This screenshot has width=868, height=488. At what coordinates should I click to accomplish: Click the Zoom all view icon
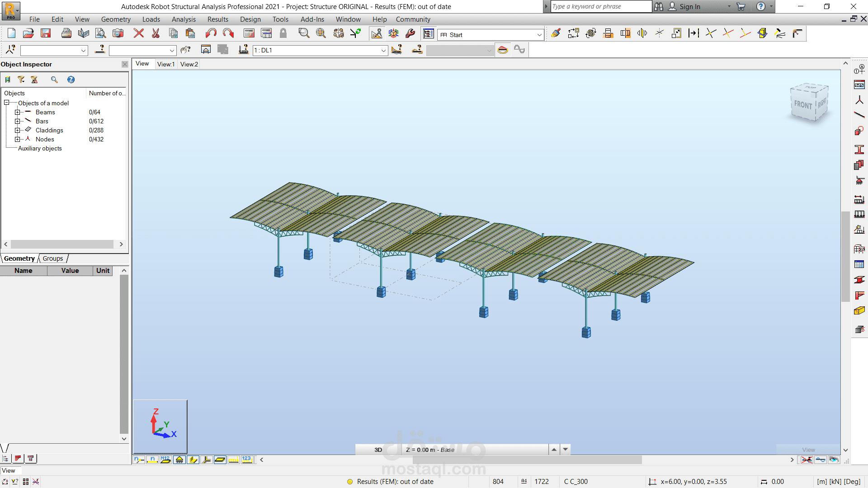point(321,33)
